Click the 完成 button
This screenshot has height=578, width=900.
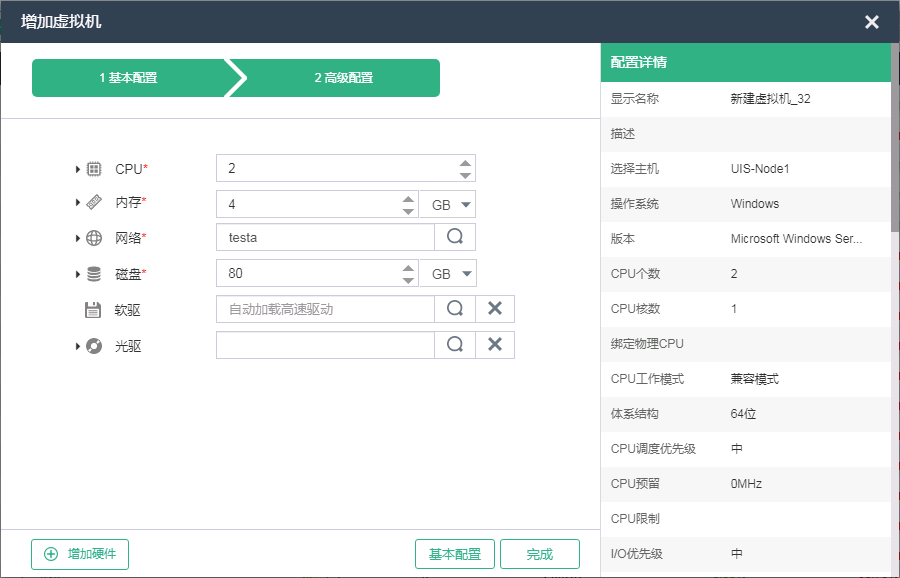[x=539, y=554]
